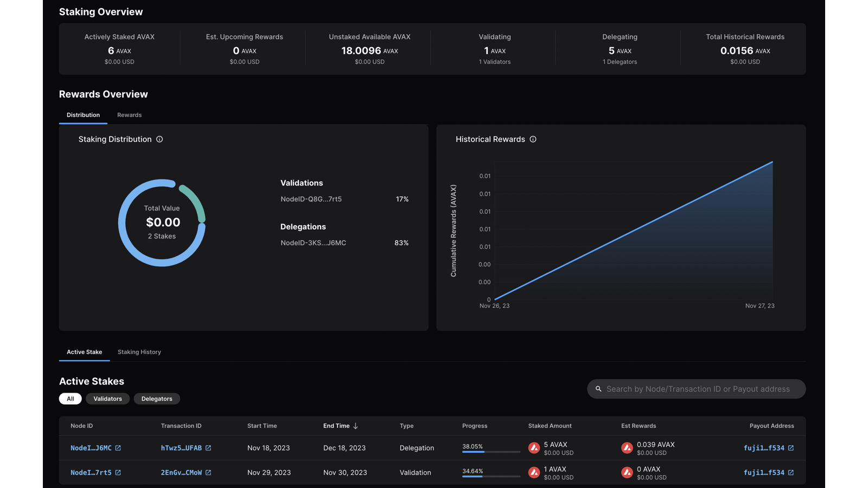Click the 34.64% progress bar
The height and width of the screenshot is (488, 868).
point(491,477)
